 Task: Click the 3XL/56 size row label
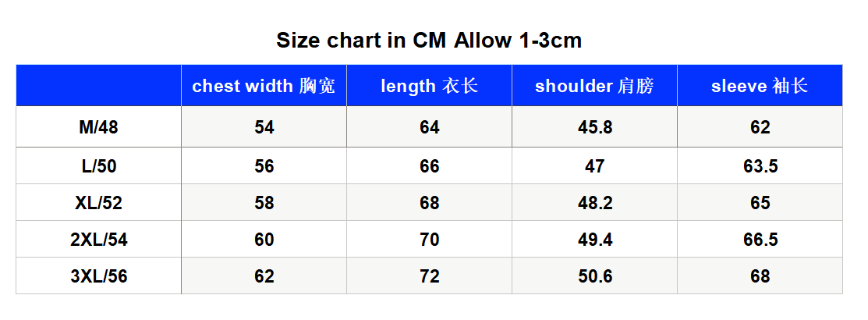point(98,276)
